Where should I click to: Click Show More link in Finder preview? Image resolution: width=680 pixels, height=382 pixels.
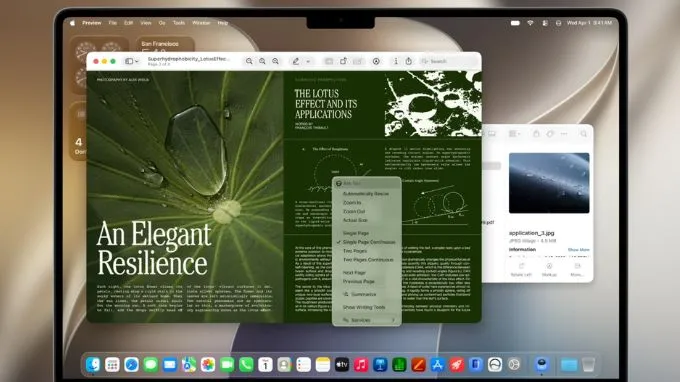(579, 250)
